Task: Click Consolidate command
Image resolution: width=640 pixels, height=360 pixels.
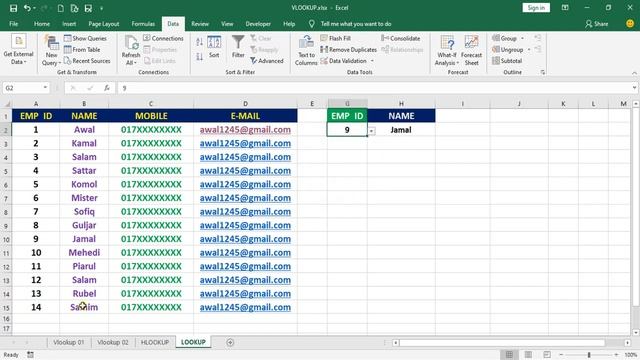Action: (400, 38)
